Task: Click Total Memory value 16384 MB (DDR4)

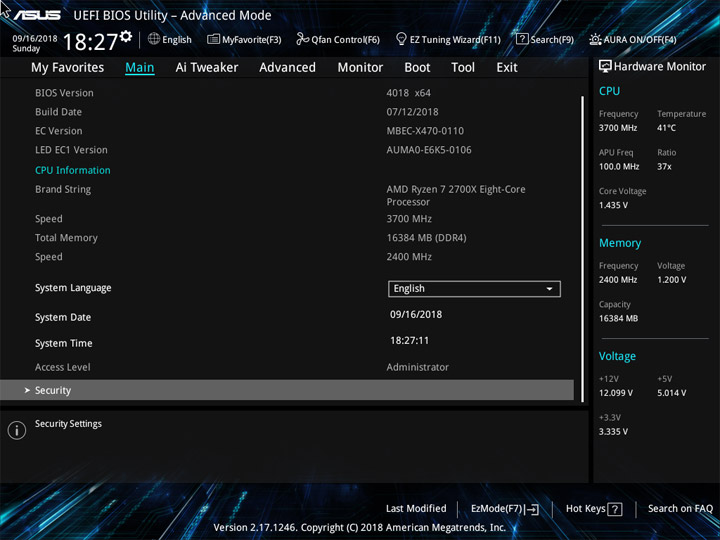Action: click(x=426, y=238)
